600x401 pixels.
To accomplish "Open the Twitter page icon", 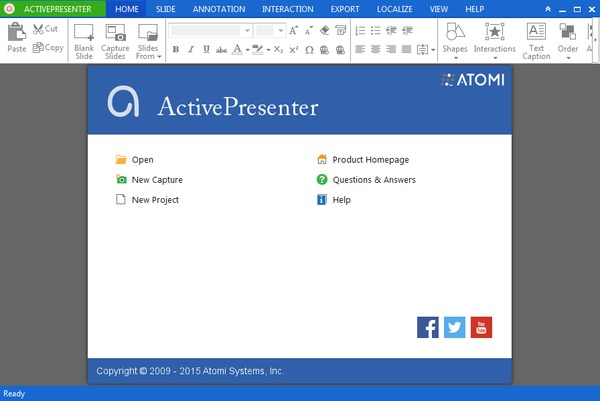I will [x=454, y=327].
